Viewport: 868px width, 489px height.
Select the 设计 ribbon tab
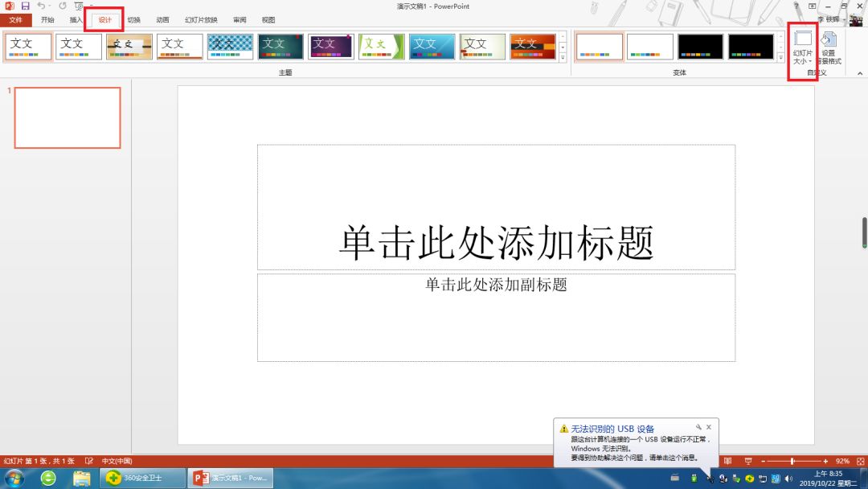pyautogui.click(x=104, y=20)
